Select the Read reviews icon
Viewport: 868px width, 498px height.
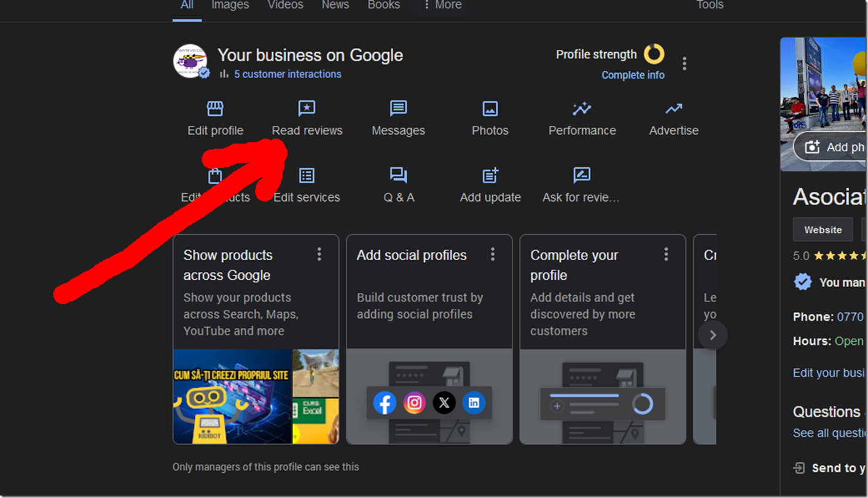pyautogui.click(x=307, y=117)
